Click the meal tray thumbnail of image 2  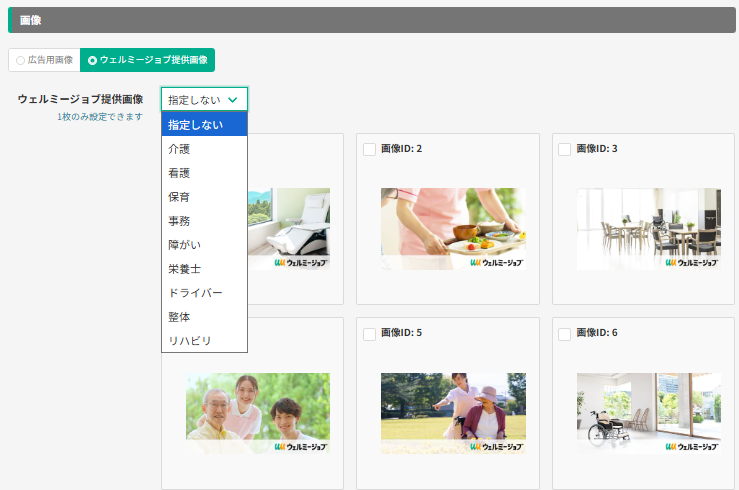point(453,229)
